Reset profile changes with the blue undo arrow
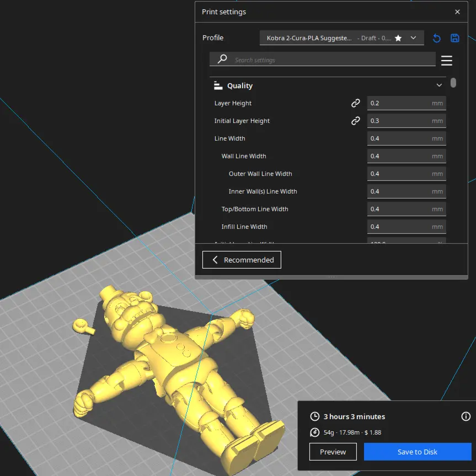The image size is (476, 476). pos(436,38)
